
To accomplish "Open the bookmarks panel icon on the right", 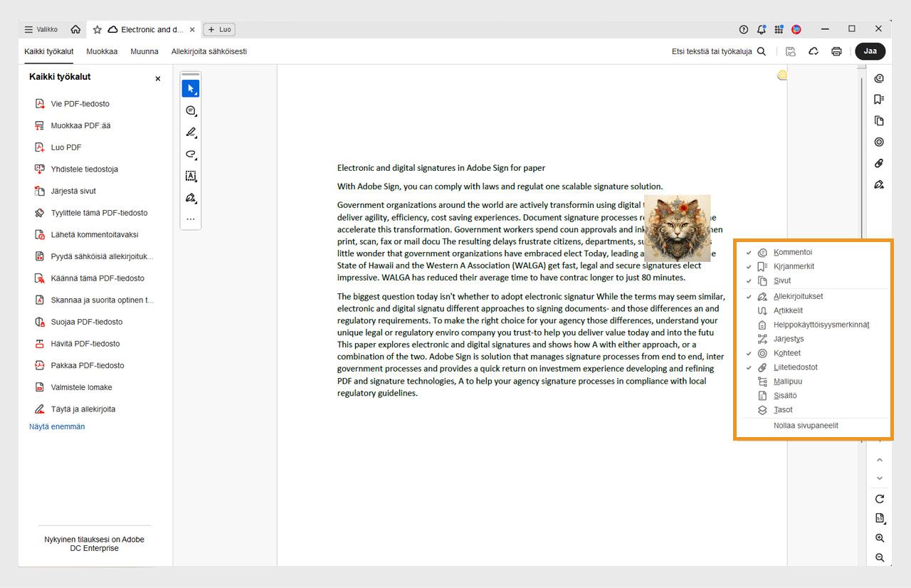I will [879, 99].
